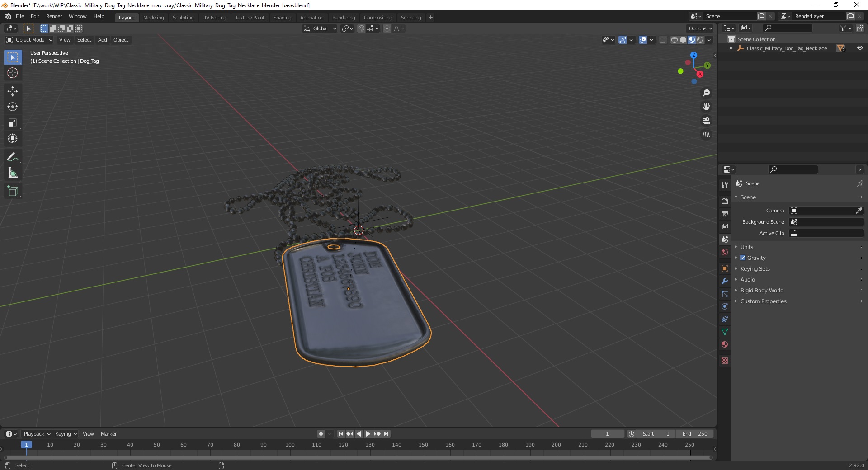The image size is (868, 470).
Task: Click the zoom view magnifier icon
Action: pos(706,93)
